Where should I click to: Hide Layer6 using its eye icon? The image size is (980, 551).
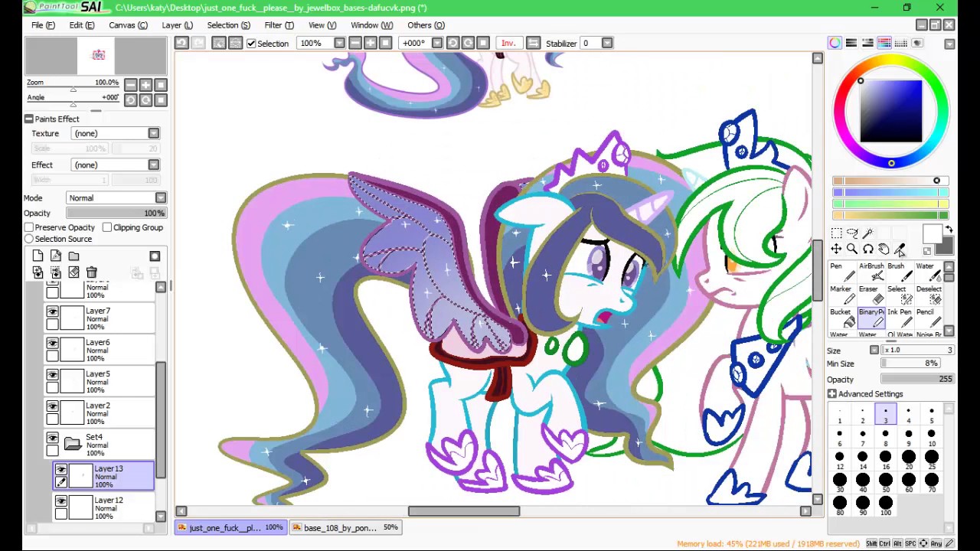[52, 343]
